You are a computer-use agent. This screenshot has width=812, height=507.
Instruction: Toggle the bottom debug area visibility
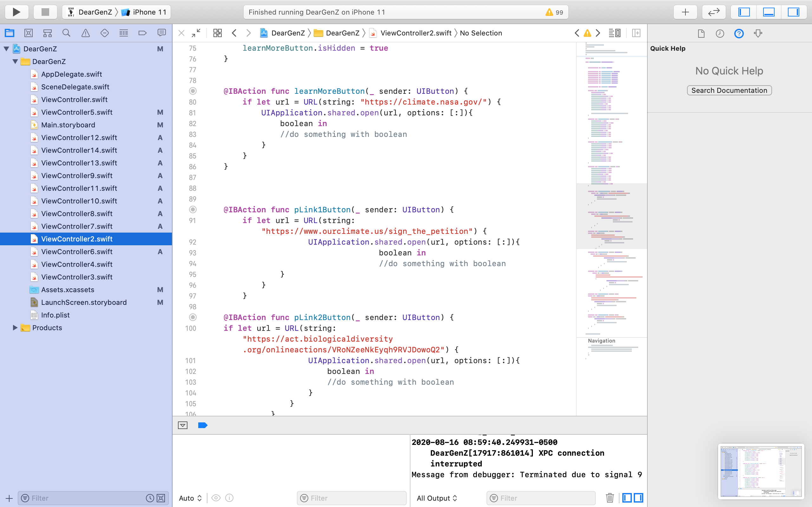(x=768, y=12)
